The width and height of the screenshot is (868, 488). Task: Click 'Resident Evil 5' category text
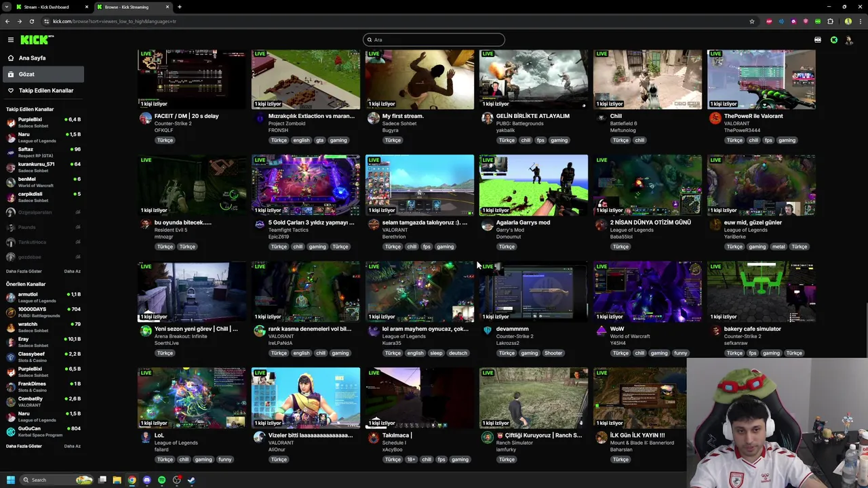tap(171, 230)
